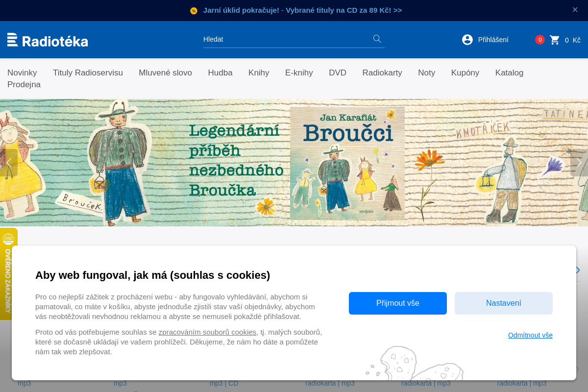The width and height of the screenshot is (588, 392).
Task: Select Mluvené slovo category
Action: [x=165, y=73]
